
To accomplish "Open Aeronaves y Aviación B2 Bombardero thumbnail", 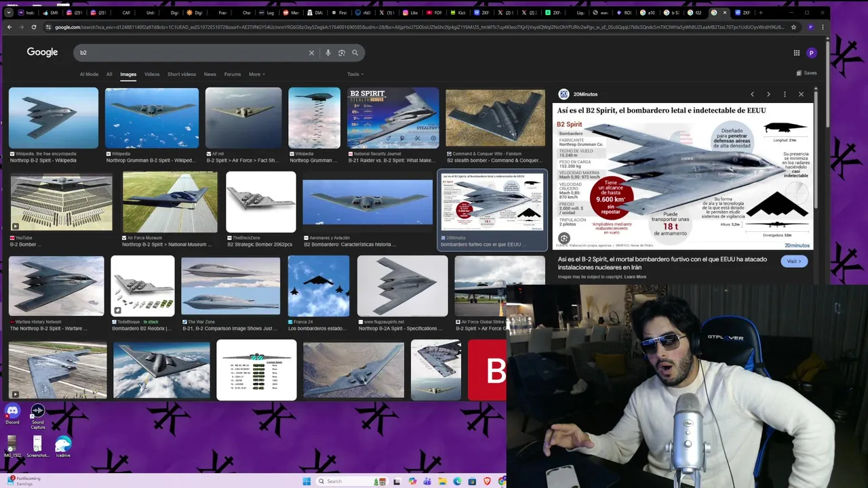I will pyautogui.click(x=368, y=202).
